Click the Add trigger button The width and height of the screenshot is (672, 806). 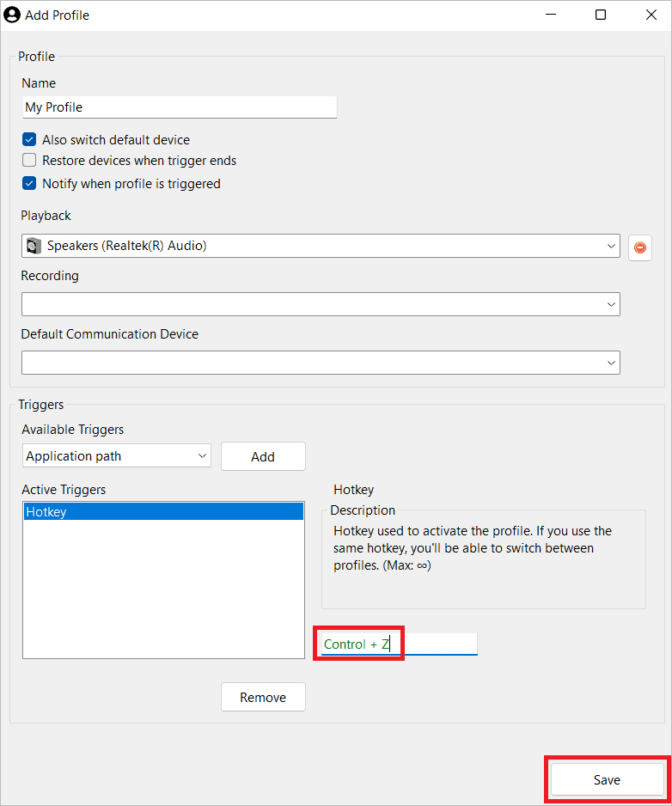(x=263, y=457)
